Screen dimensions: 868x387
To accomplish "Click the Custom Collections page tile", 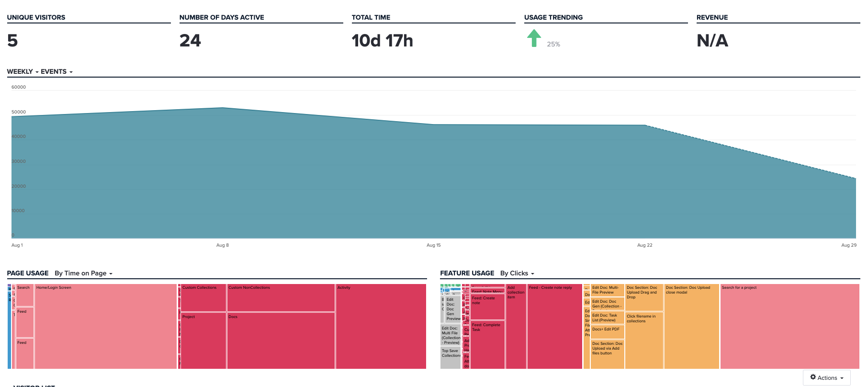I will tap(203, 298).
